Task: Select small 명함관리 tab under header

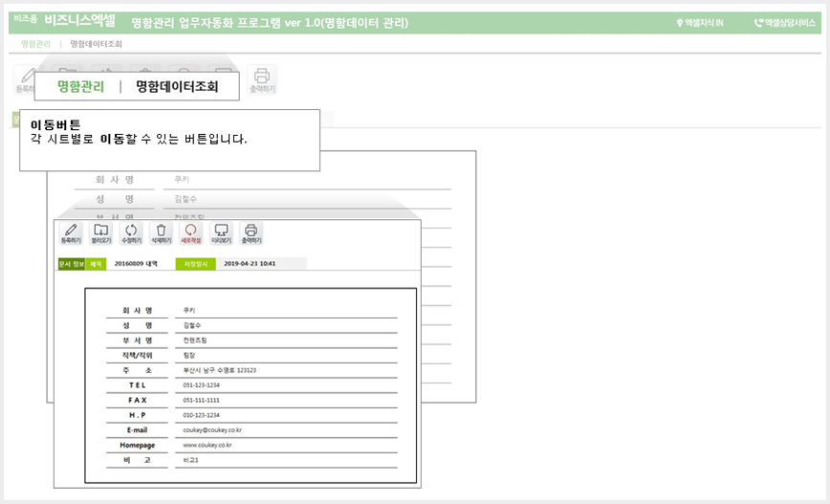Action: [x=36, y=44]
